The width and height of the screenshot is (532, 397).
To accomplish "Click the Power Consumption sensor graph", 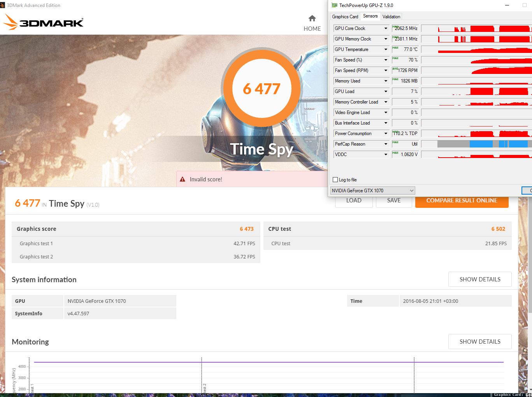I will point(476,134).
